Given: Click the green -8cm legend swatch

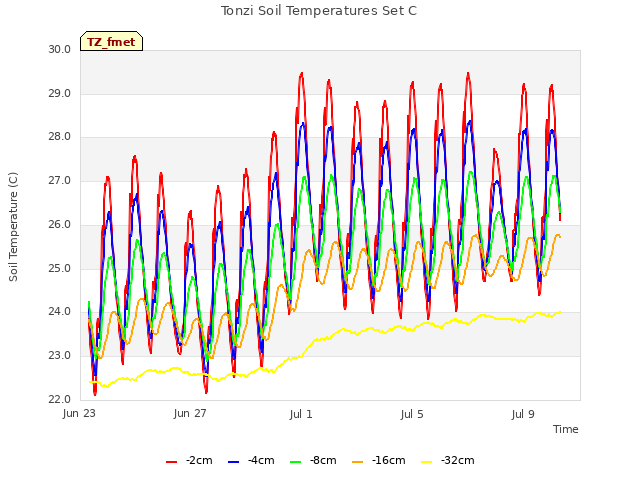Looking at the screenshot, I should point(295,462).
